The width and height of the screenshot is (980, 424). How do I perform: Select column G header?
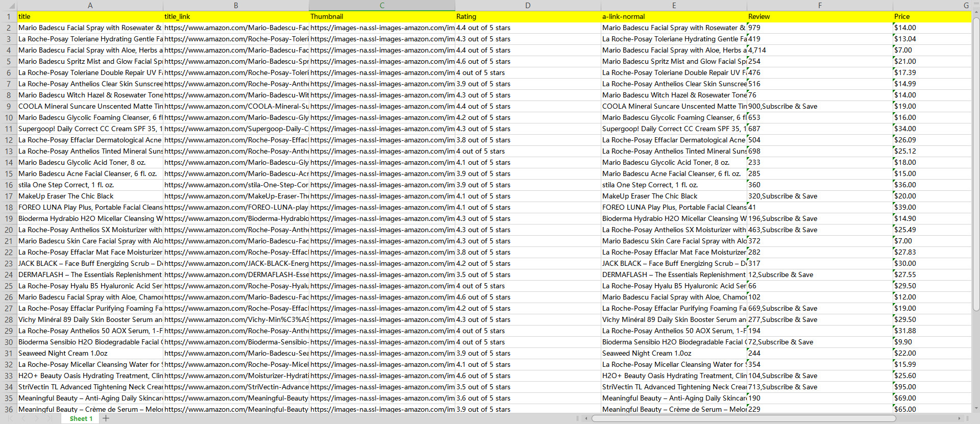point(933,5)
